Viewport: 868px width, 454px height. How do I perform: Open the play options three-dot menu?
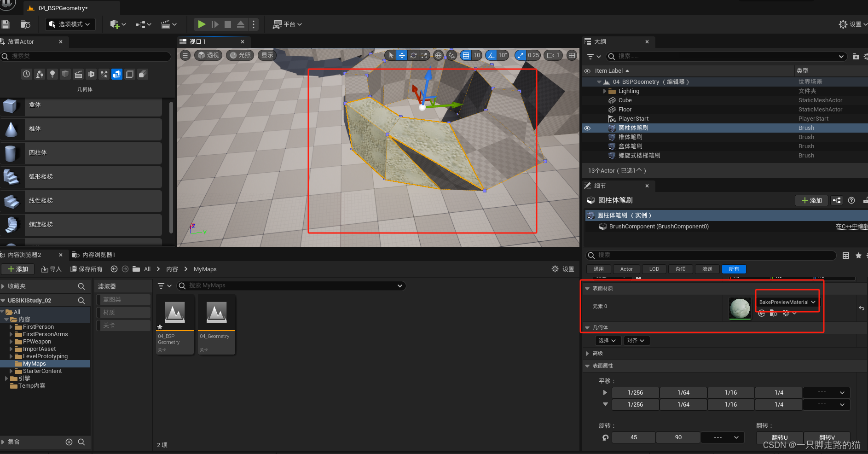254,24
